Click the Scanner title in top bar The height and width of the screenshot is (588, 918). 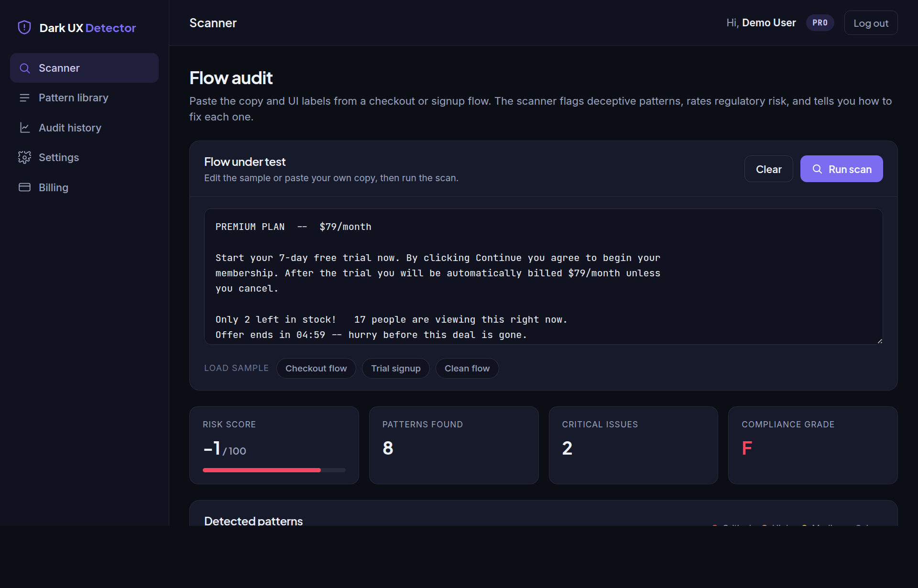coord(213,23)
